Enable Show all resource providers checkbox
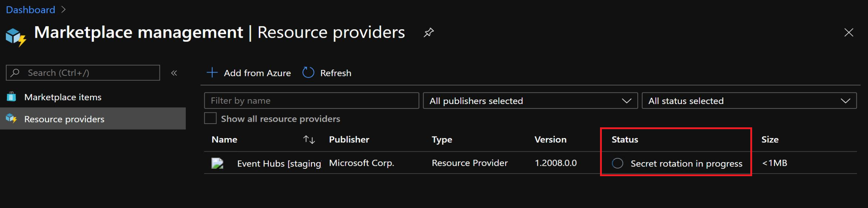This screenshot has width=868, height=208. pos(210,118)
